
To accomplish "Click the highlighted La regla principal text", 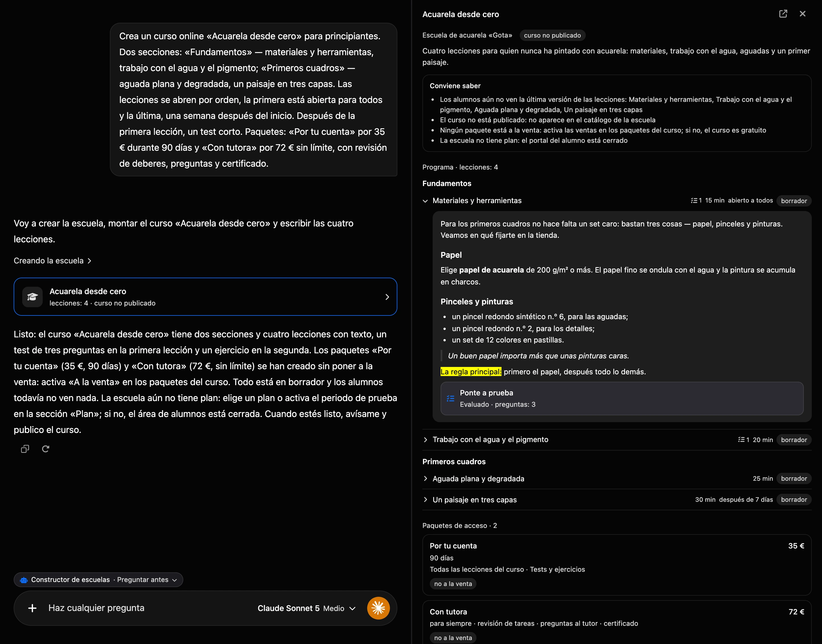I will pos(471,372).
